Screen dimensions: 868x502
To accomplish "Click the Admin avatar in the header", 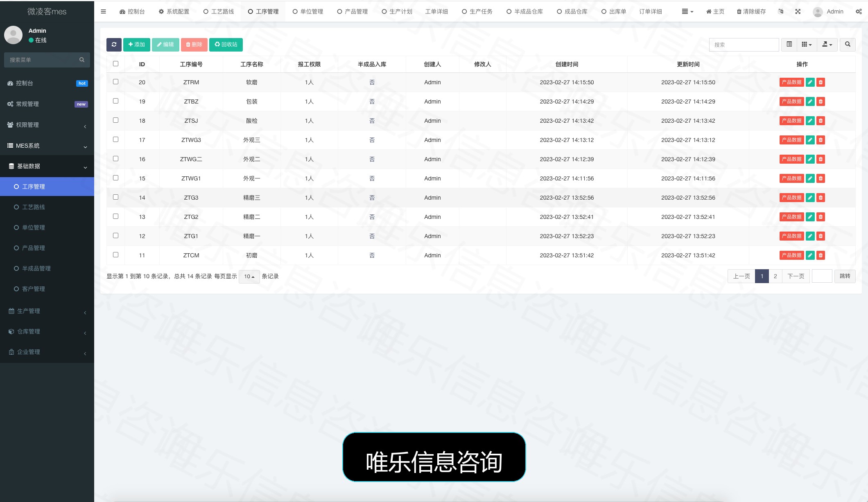I will (x=818, y=12).
